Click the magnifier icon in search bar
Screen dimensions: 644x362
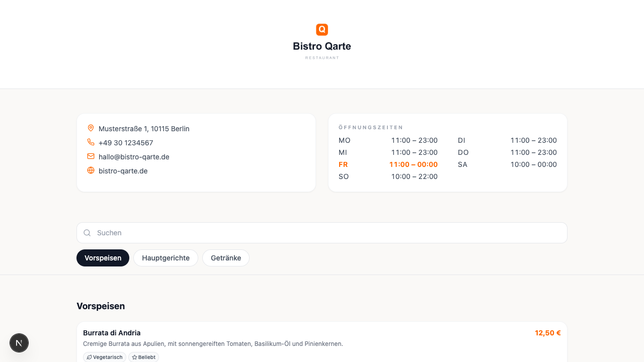pos(87,233)
